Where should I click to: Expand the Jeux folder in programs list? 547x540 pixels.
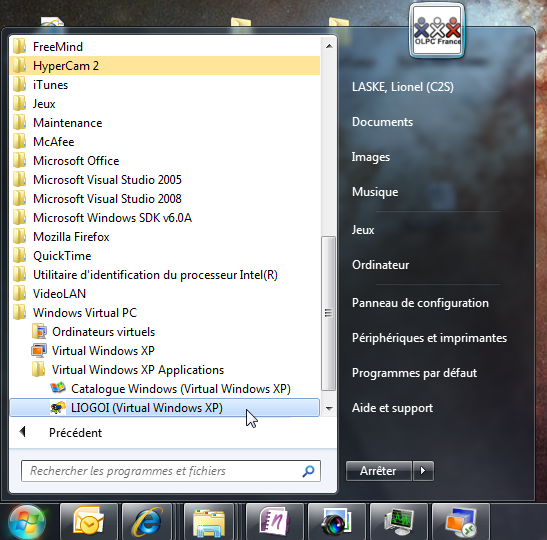[x=165, y=104]
